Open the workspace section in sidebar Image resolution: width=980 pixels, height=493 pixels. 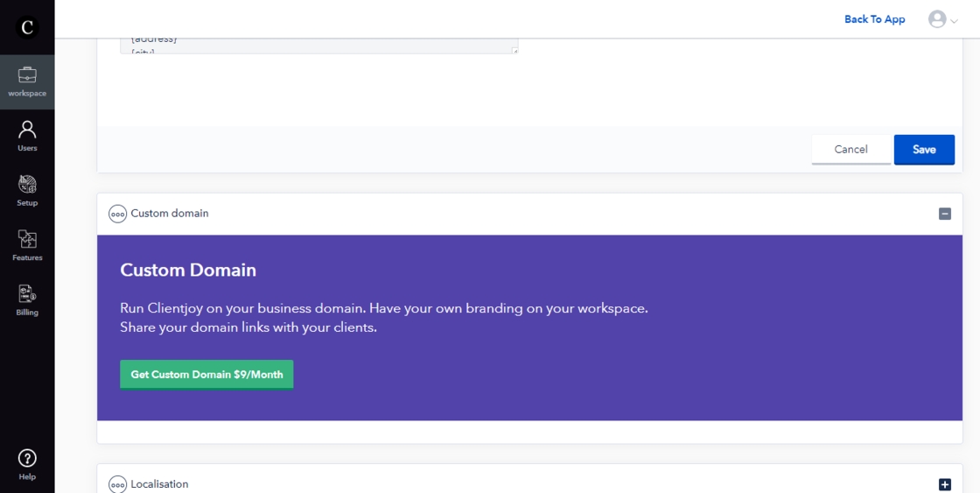click(27, 81)
